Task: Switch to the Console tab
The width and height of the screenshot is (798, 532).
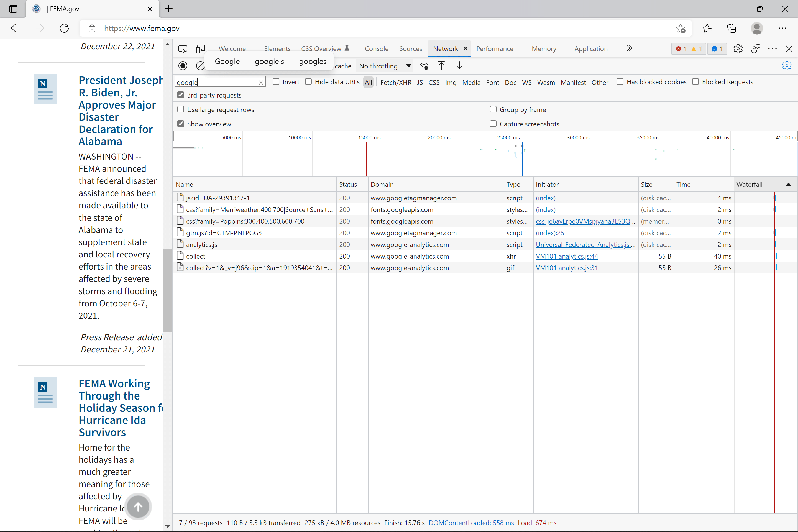Action: point(376,49)
